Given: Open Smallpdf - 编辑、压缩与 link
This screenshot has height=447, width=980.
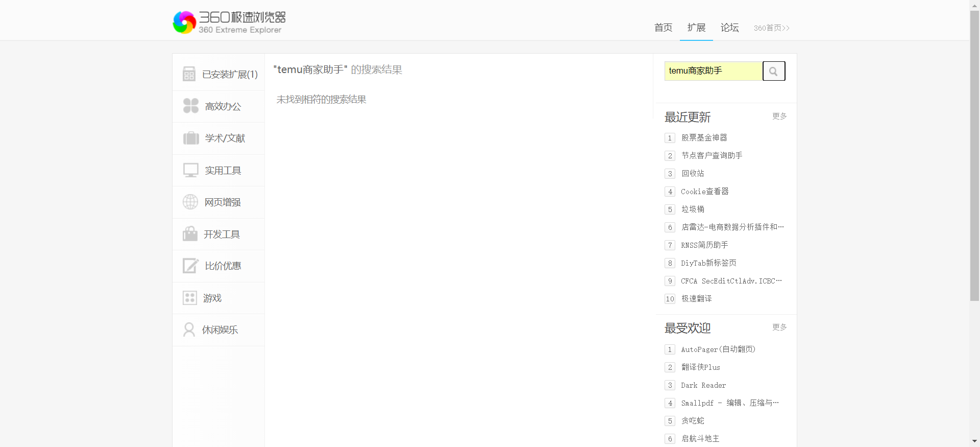Looking at the screenshot, I should tap(730, 403).
